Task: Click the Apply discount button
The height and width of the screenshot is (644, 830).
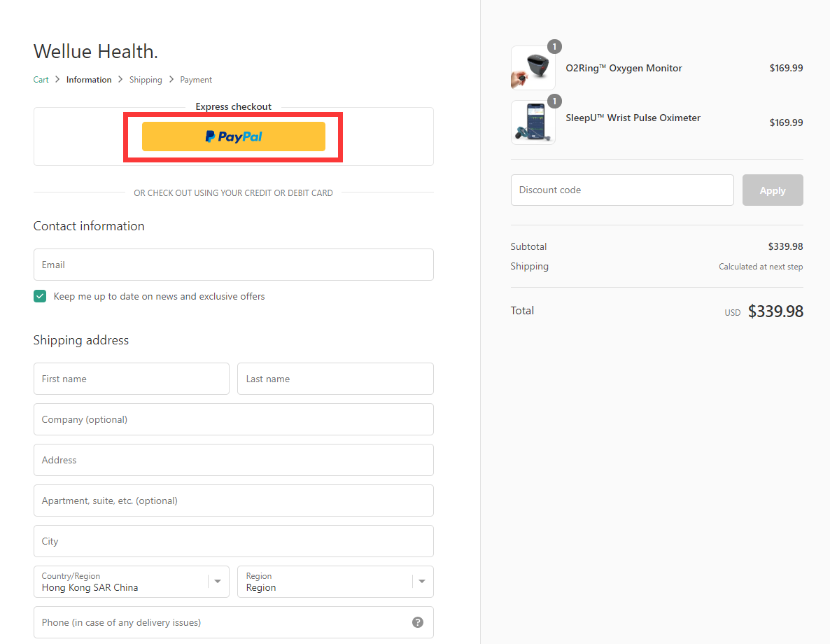Action: pyautogui.click(x=773, y=190)
